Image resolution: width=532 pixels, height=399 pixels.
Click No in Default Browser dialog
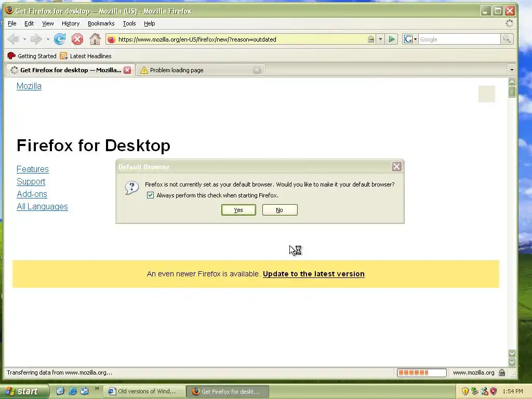tap(280, 210)
